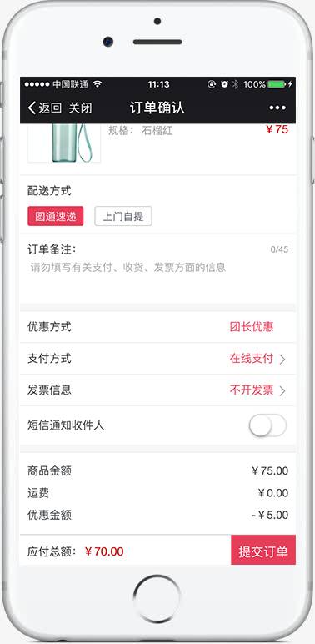This screenshot has width=315, height=644.
Task: Tap 关闭 in the navigation bar
Action: (x=80, y=108)
